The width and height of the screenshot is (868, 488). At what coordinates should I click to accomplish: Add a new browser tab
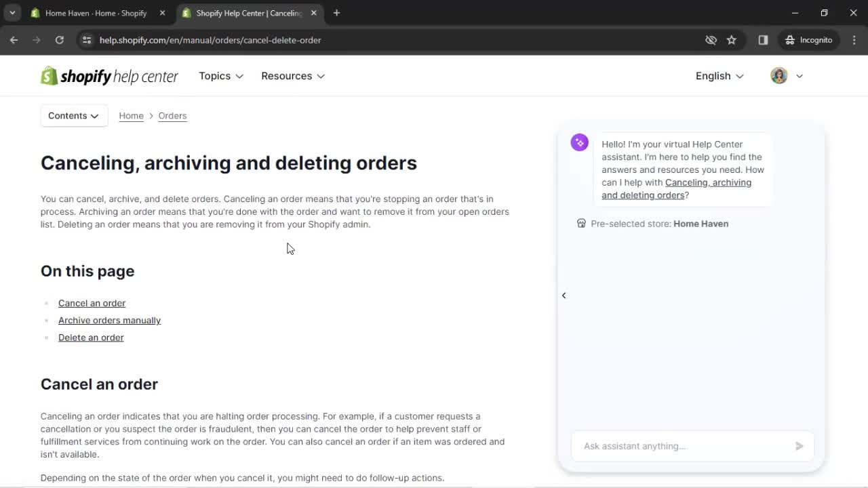point(336,13)
